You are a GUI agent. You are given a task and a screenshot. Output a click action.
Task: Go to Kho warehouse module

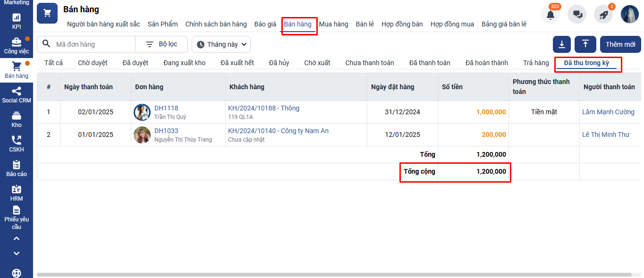coord(17,119)
